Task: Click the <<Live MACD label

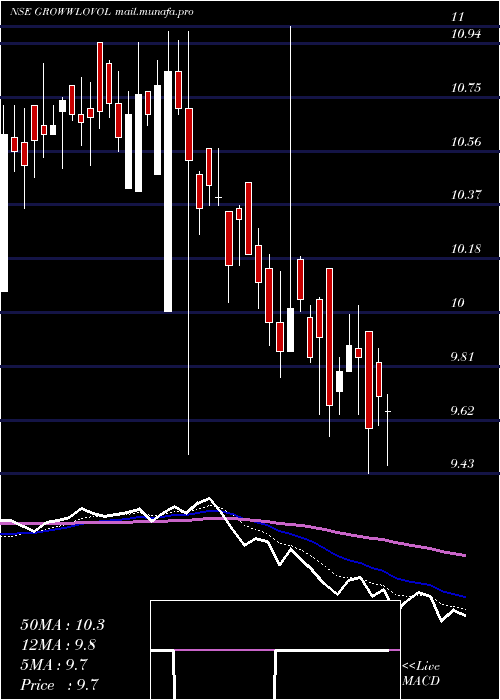Action: point(421,673)
